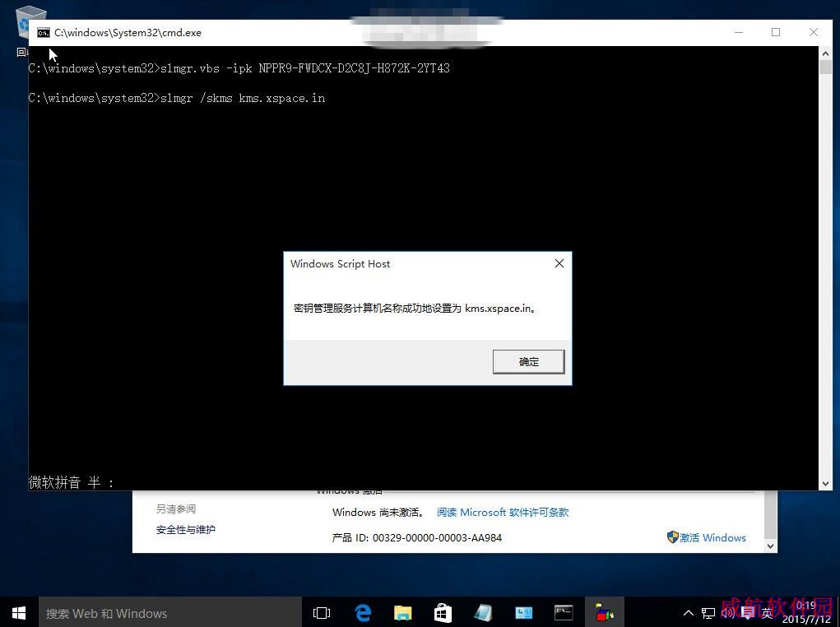Click the slmgr /skms kms.xspace.in command line
The height and width of the screenshot is (627, 840).
pyautogui.click(x=177, y=98)
